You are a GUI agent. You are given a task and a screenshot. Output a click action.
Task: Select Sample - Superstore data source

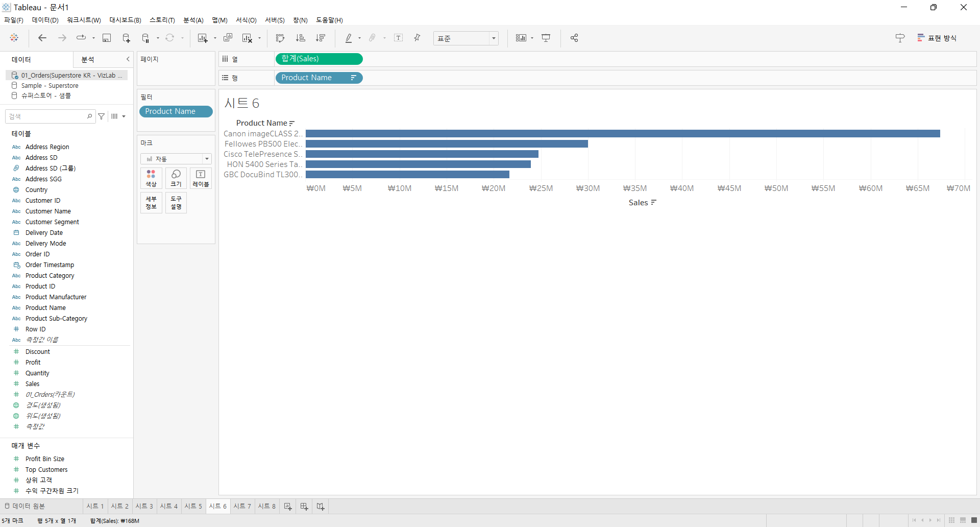50,86
